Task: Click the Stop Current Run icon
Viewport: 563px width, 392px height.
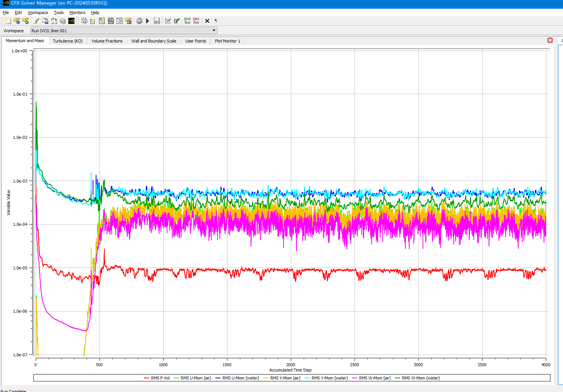Action: (x=139, y=21)
